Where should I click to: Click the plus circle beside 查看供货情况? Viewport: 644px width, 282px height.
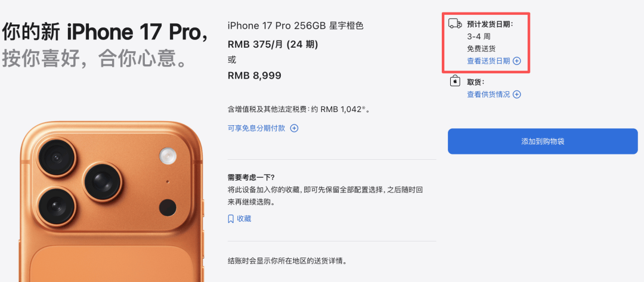[516, 94]
